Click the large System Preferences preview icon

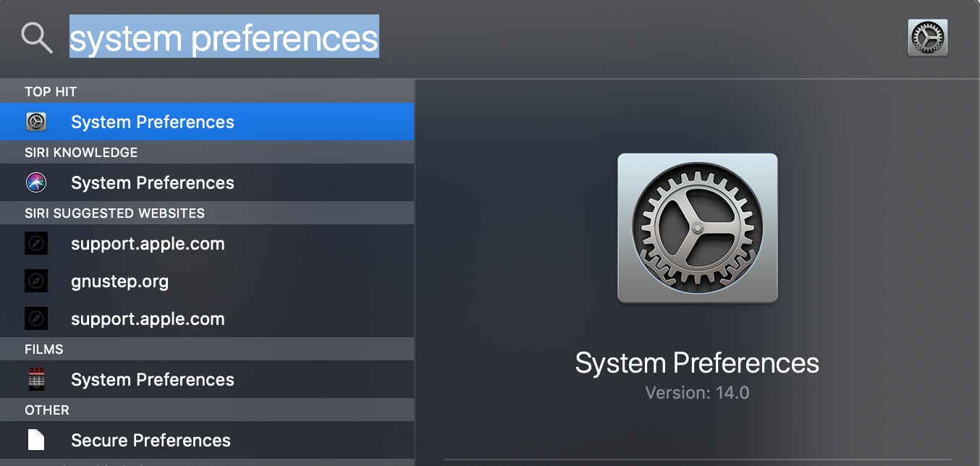(698, 228)
